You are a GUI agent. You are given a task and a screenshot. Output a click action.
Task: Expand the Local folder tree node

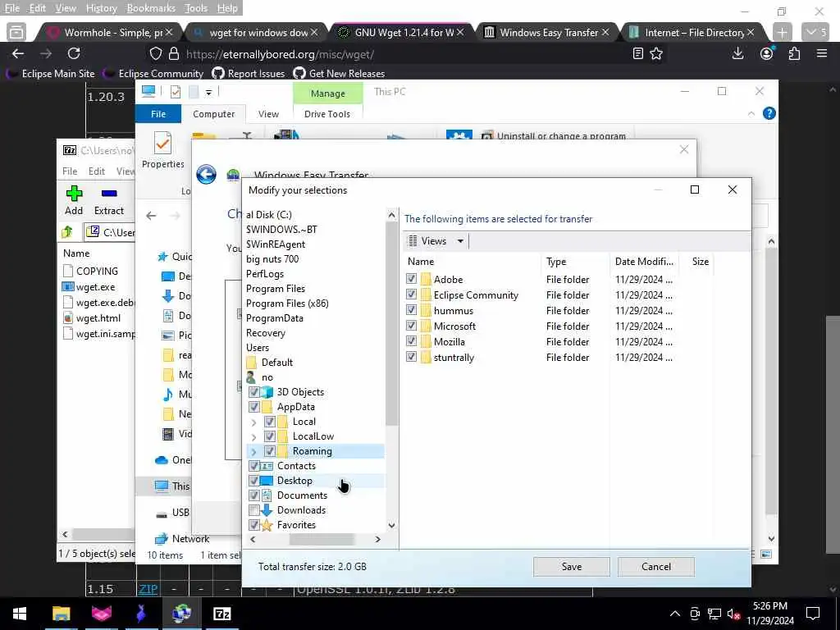click(254, 422)
